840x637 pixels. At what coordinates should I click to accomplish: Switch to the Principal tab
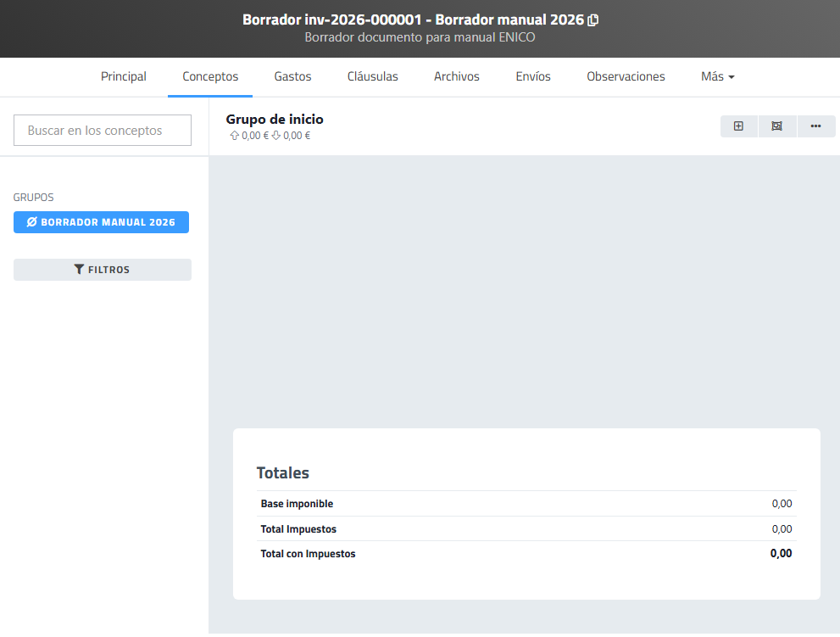click(124, 76)
